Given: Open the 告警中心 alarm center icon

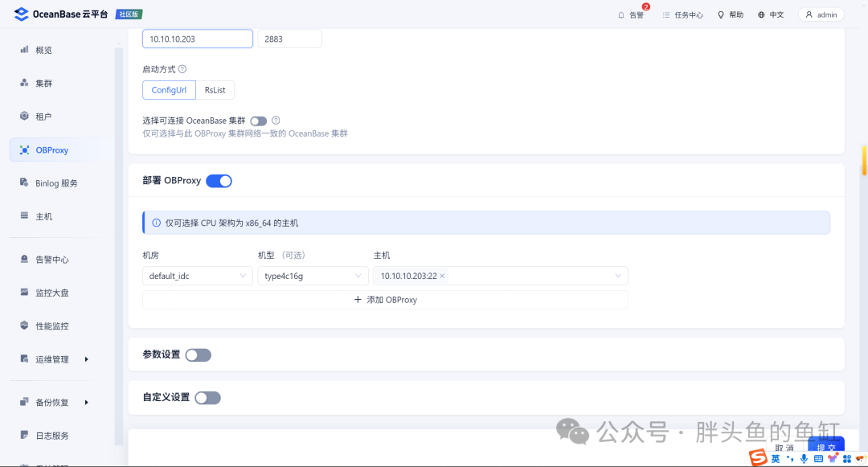Looking at the screenshot, I should 24,259.
